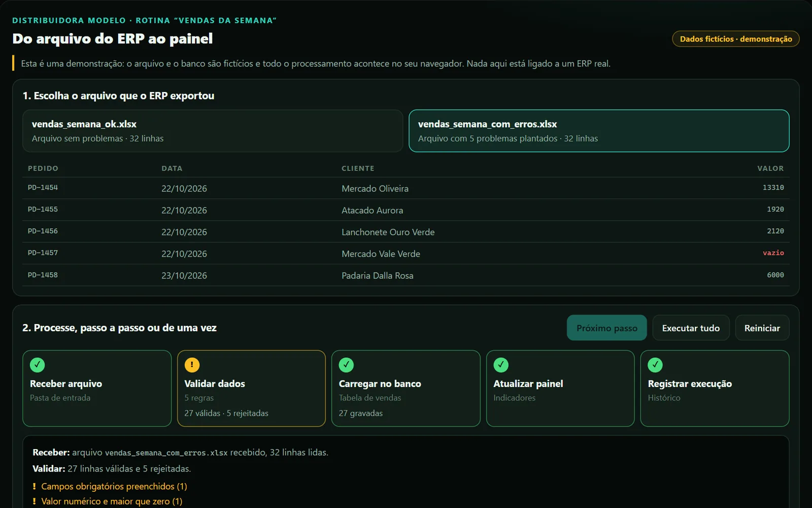Image resolution: width=812 pixels, height=508 pixels.
Task: Click Tabela de vendas subtitle
Action: (370, 398)
